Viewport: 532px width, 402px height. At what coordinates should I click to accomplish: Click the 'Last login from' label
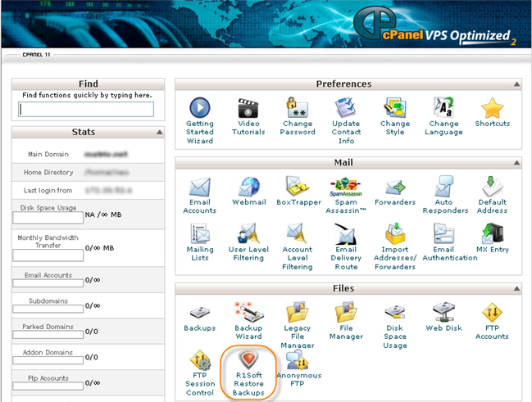click(48, 191)
